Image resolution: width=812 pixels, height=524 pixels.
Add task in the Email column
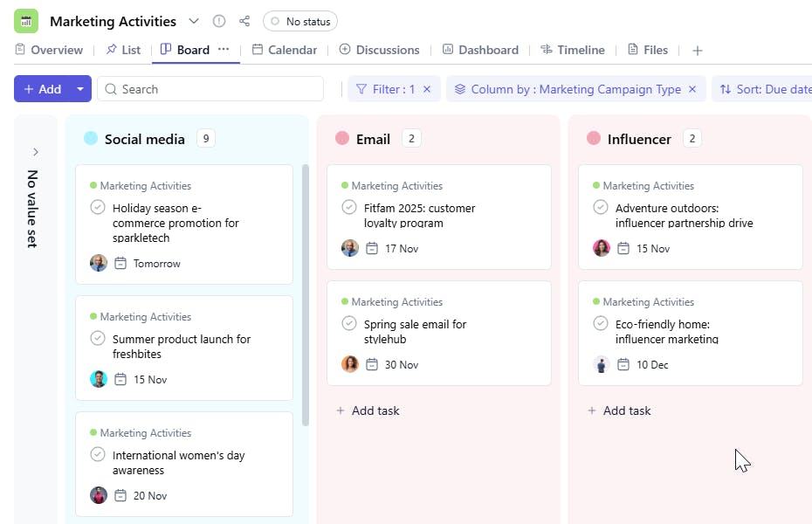pos(368,410)
